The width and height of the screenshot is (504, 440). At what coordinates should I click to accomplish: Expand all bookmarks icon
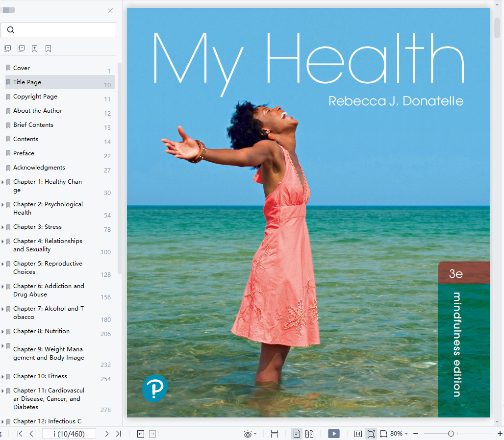7,49
